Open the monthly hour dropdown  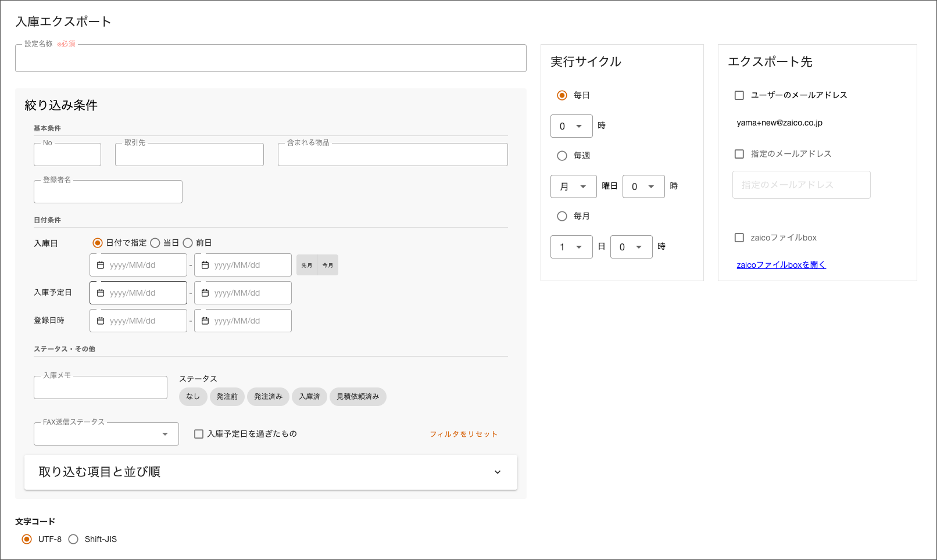coord(631,247)
